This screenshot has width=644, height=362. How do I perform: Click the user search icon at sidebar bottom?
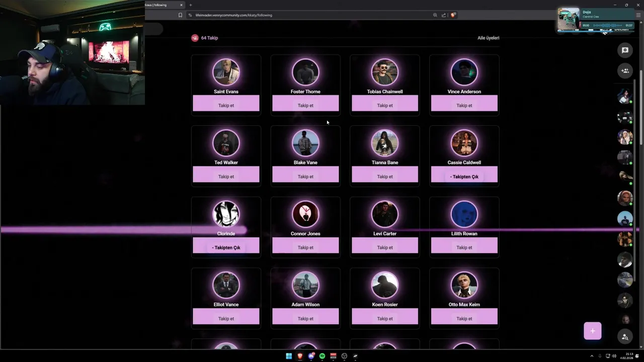click(x=625, y=337)
